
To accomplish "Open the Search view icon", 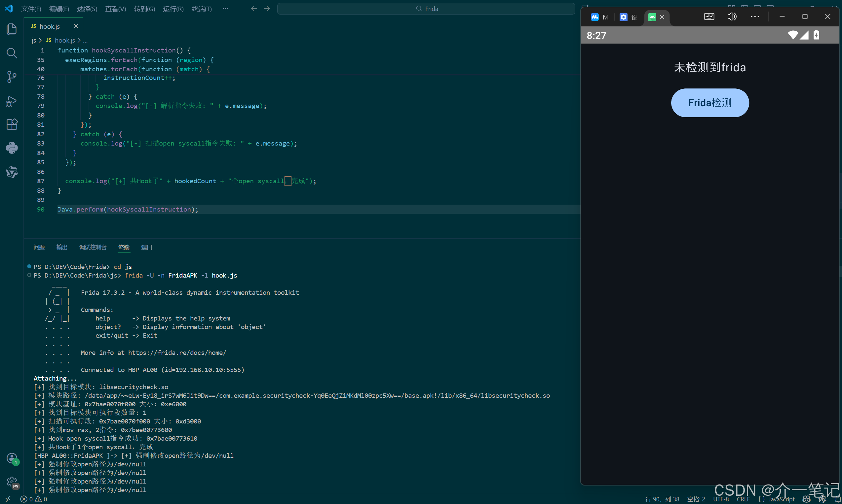I will (12, 53).
